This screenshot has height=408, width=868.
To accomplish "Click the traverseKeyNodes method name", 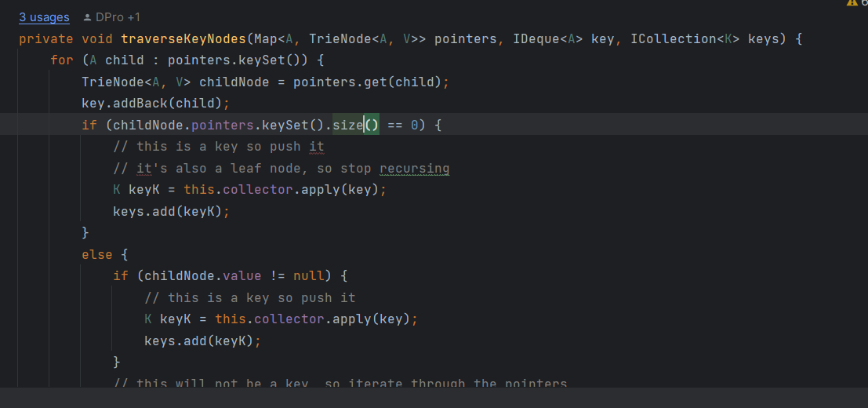I will [x=183, y=38].
